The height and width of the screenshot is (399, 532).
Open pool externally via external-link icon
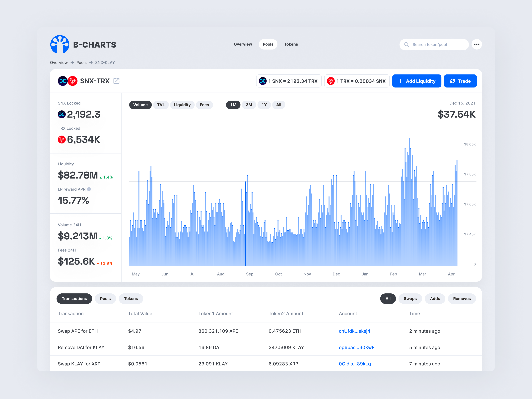click(117, 81)
